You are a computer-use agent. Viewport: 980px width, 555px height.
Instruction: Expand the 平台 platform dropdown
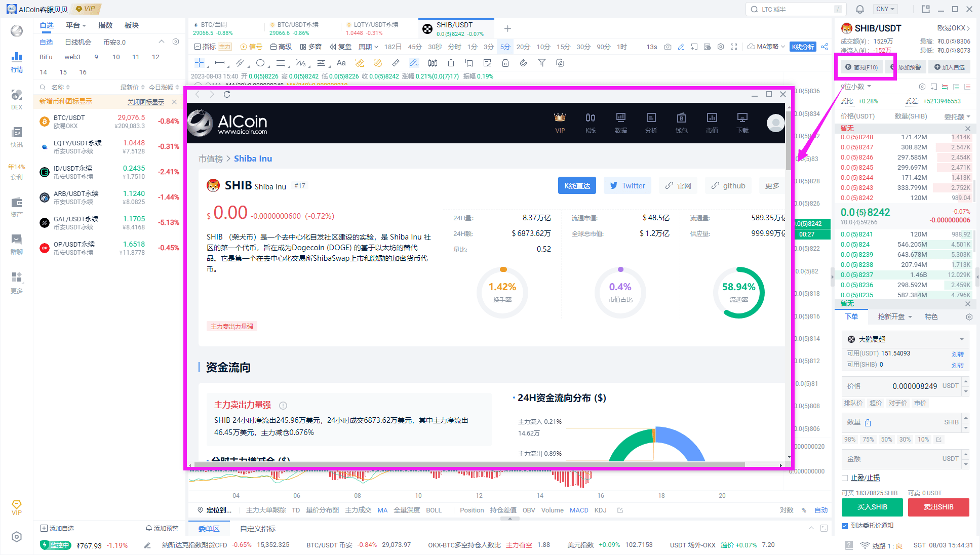[76, 25]
